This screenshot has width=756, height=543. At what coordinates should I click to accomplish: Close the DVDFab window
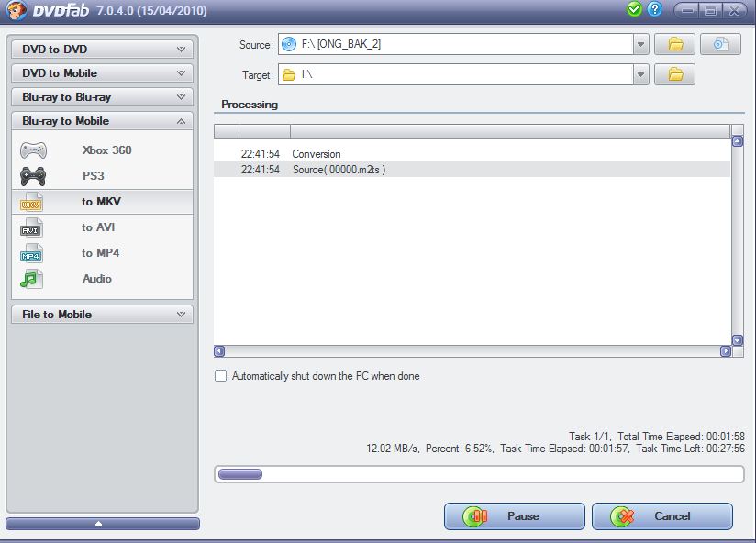(x=734, y=10)
